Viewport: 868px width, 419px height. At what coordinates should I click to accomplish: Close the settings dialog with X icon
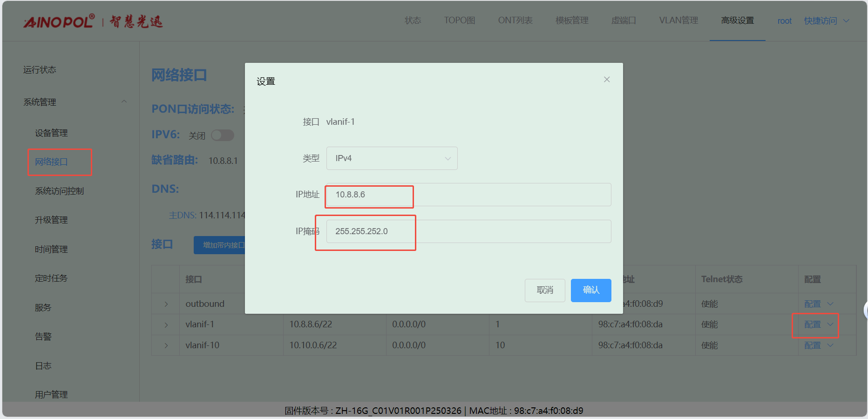(x=607, y=80)
